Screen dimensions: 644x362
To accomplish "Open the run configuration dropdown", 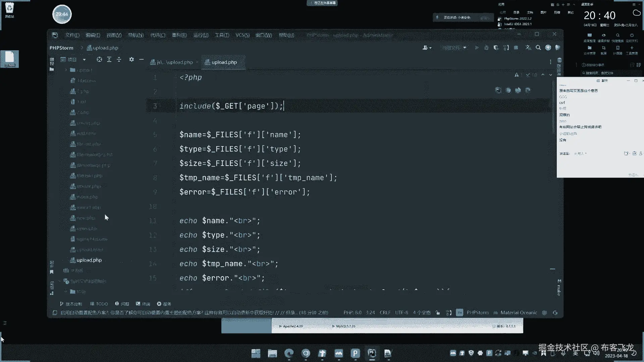I will click(454, 48).
